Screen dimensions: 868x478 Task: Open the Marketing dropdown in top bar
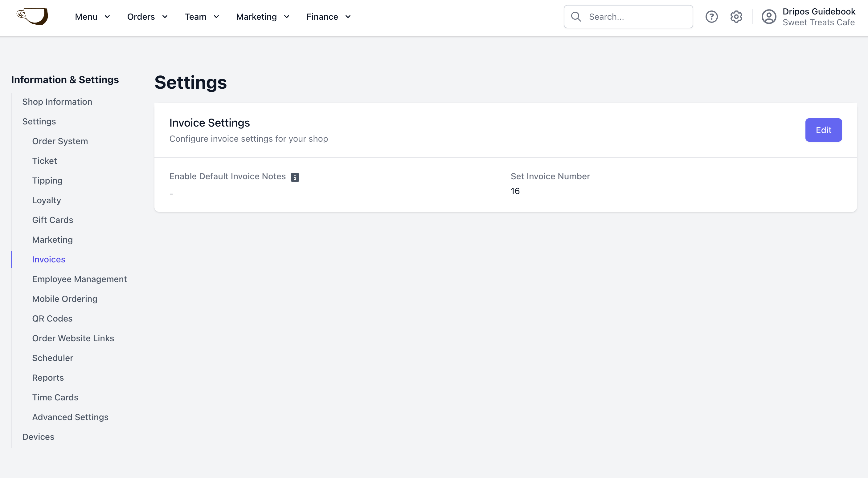point(263,17)
